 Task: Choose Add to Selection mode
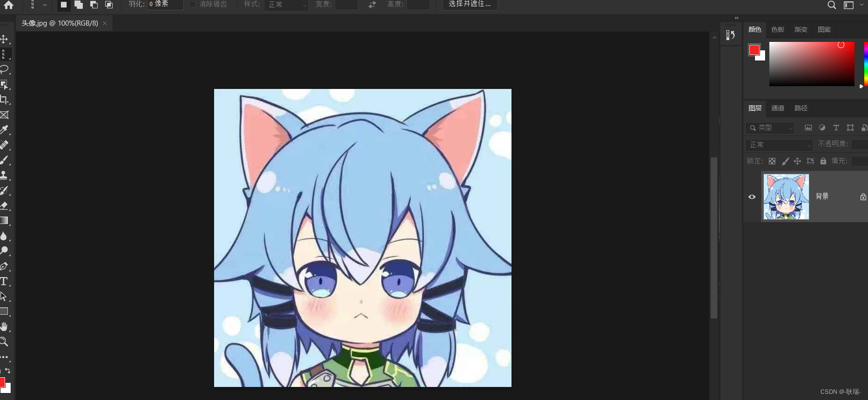[79, 5]
